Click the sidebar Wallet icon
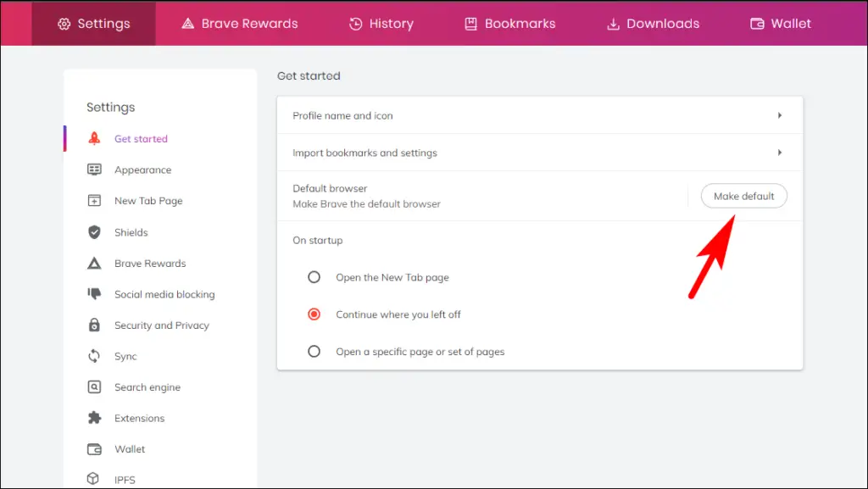This screenshot has height=489, width=868. pos(94,448)
